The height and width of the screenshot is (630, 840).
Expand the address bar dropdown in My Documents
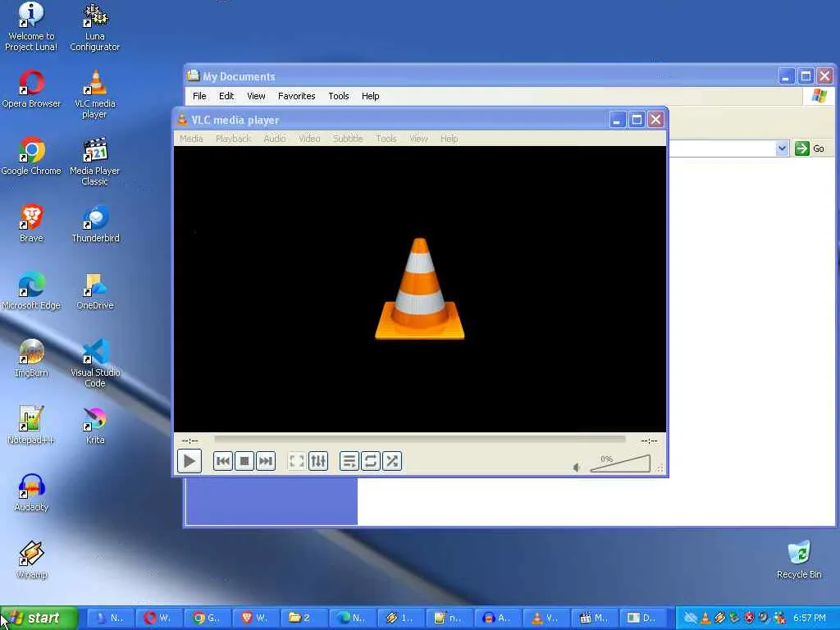(782, 148)
